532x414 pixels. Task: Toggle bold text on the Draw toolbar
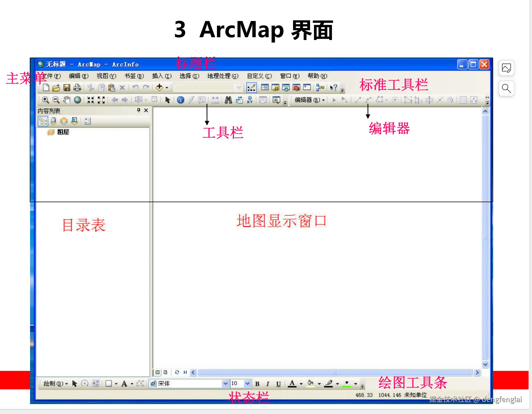[x=257, y=383]
